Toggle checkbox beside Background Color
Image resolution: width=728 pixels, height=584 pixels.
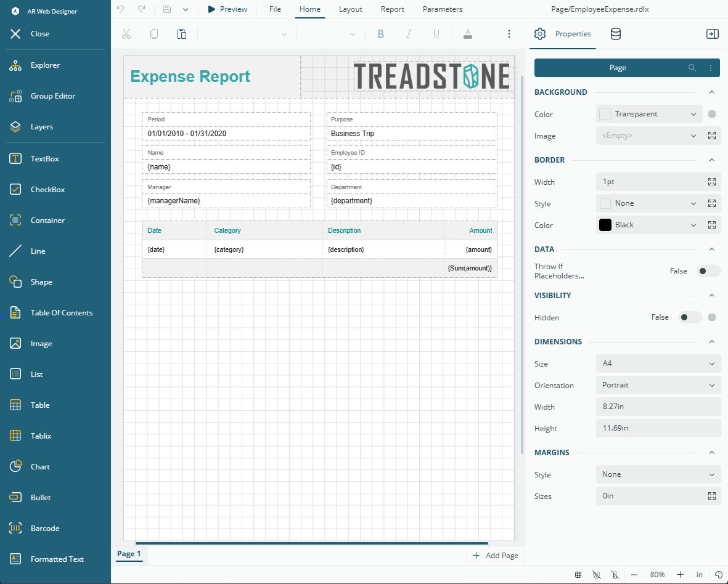[712, 114]
